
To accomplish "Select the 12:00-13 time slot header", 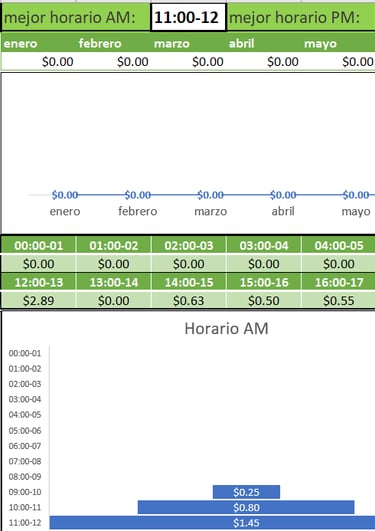I will 39,282.
